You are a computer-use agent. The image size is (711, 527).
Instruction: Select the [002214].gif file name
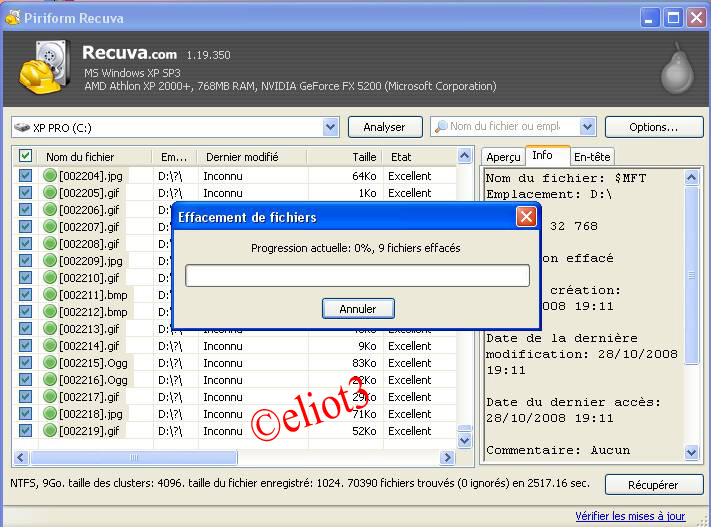89,346
